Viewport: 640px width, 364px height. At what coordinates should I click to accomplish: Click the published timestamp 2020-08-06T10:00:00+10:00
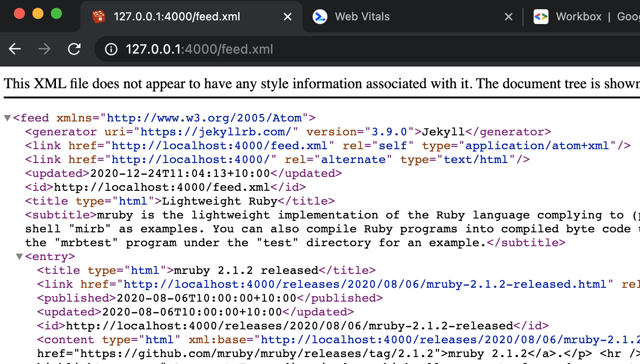click(x=206, y=298)
